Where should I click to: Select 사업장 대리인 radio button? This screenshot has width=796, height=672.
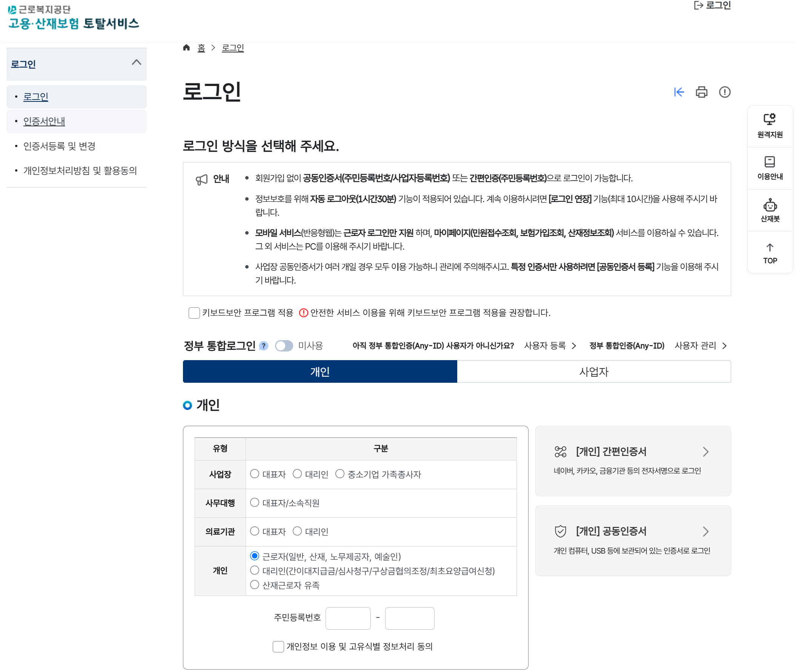pos(297,474)
